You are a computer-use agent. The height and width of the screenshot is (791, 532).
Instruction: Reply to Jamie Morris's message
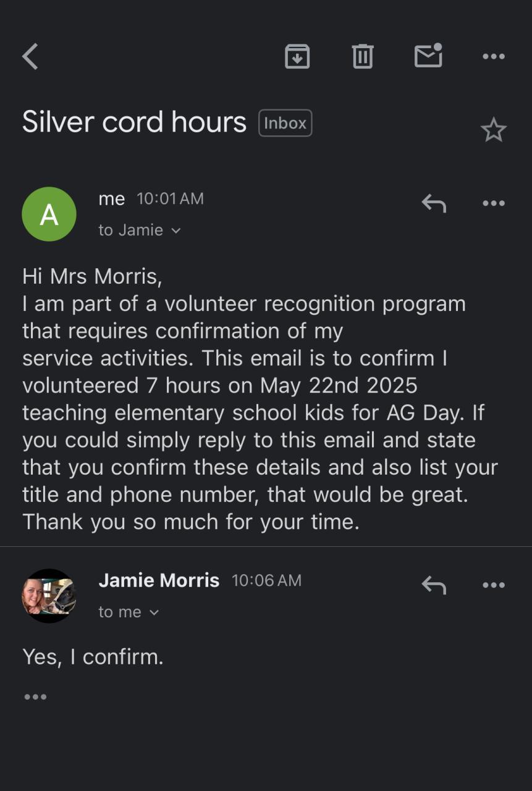(x=434, y=585)
